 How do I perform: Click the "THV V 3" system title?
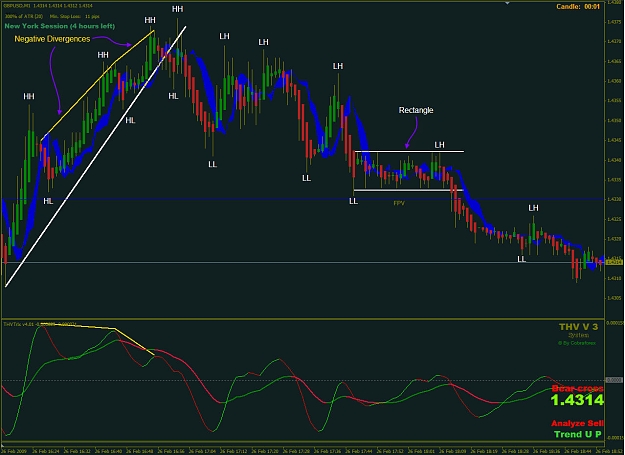click(x=578, y=327)
